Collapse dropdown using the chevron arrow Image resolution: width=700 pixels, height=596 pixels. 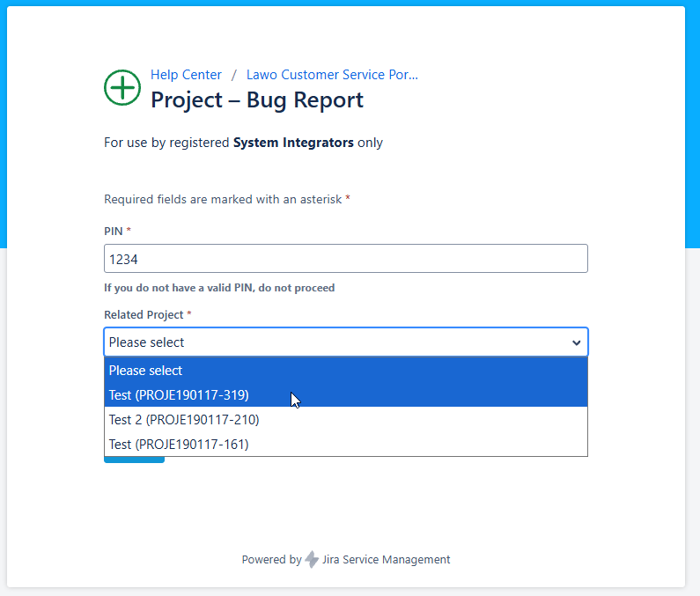[577, 342]
